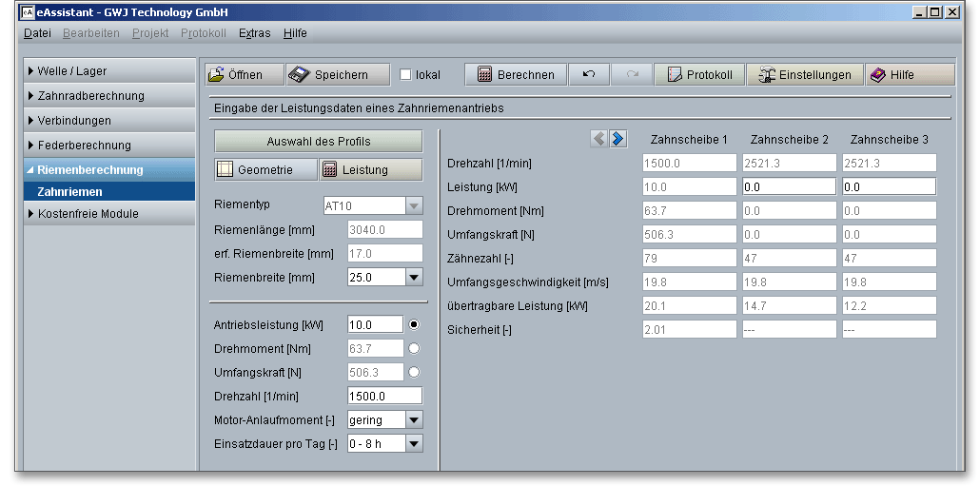Switch to the Geometrie view

[264, 169]
